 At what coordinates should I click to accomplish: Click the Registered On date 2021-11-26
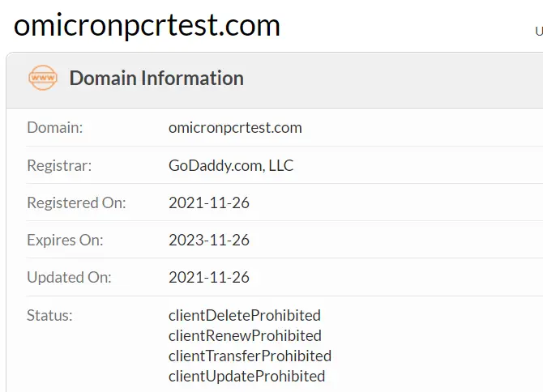click(x=209, y=202)
